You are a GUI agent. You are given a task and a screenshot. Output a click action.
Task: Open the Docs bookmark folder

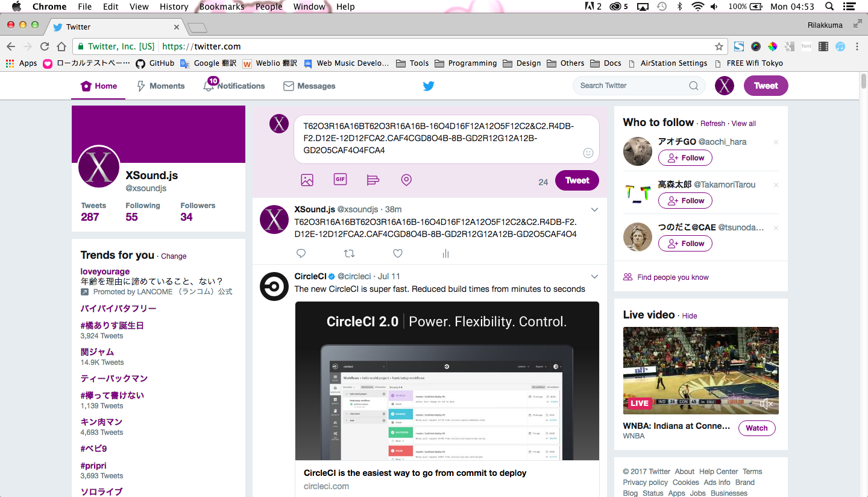tap(606, 63)
